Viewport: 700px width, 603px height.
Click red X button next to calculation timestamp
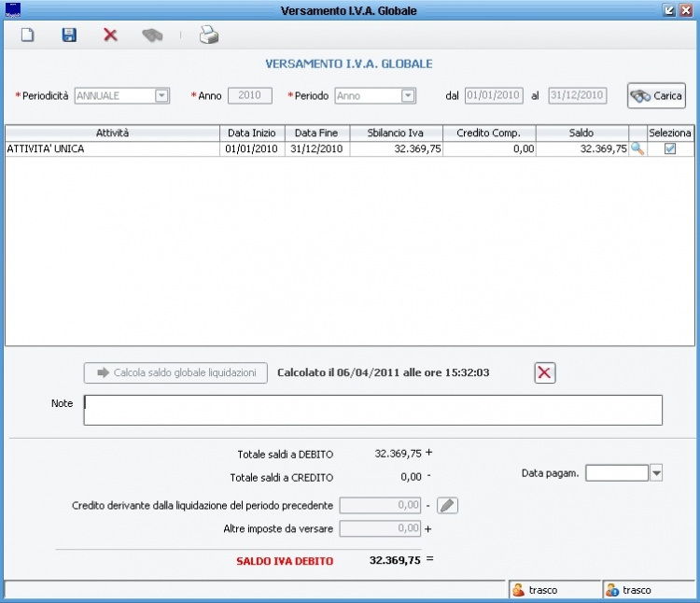tap(545, 373)
